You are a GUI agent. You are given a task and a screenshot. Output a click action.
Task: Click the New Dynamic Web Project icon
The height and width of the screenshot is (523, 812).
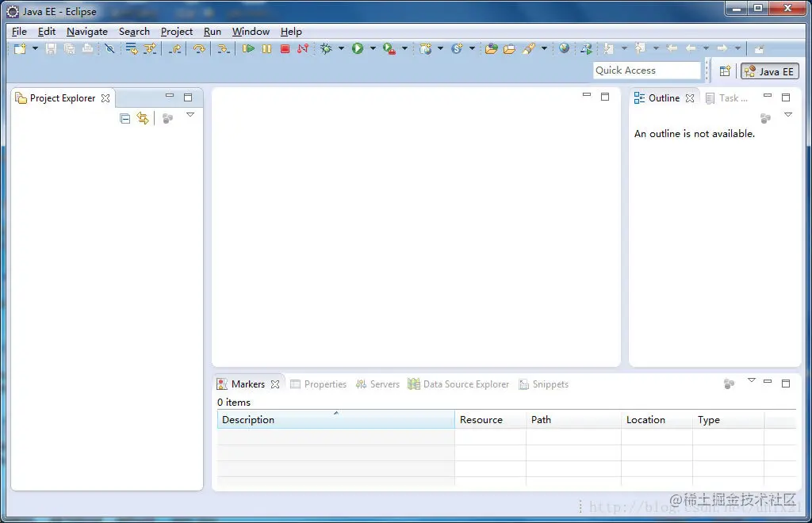(x=426, y=48)
